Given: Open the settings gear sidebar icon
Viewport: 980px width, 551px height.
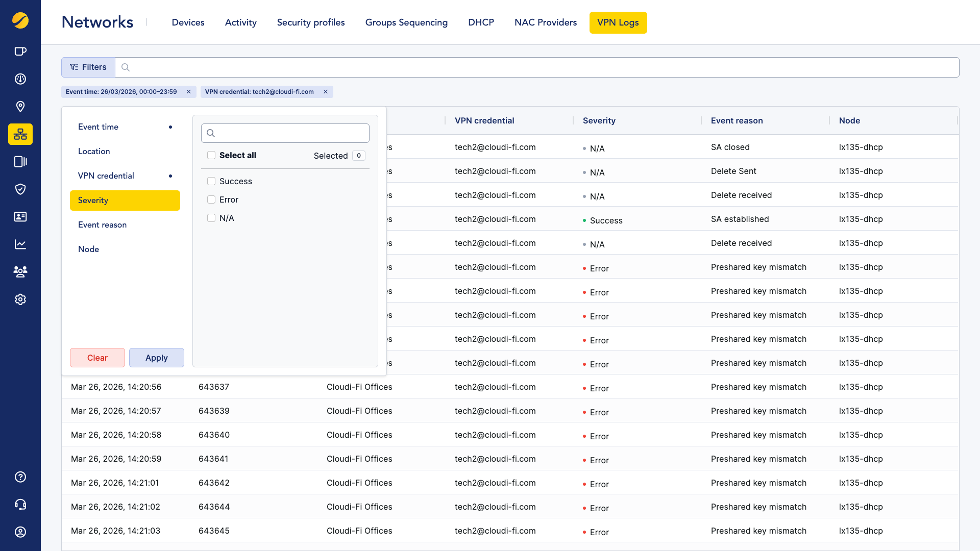Looking at the screenshot, I should point(20,299).
